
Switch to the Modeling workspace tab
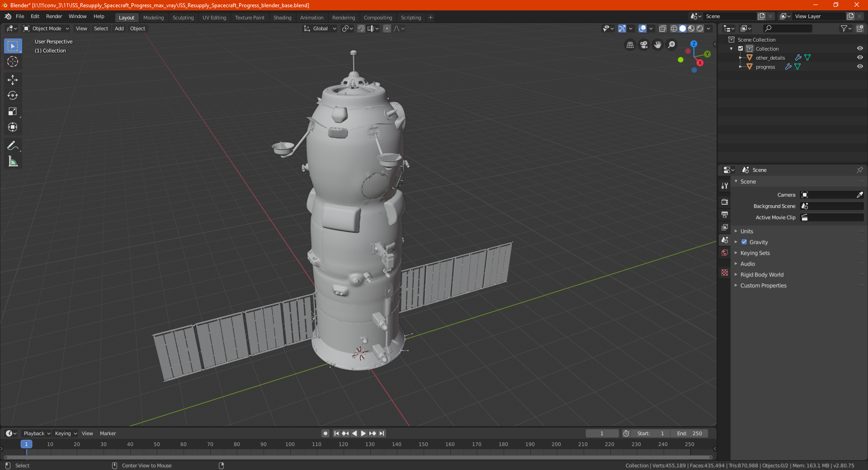tap(153, 18)
